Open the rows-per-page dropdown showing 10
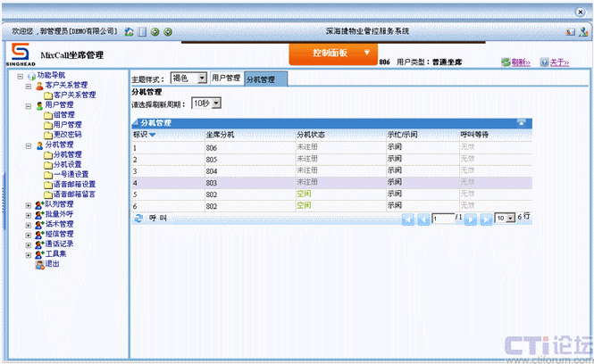This screenshot has width=594, height=364. 511,219
